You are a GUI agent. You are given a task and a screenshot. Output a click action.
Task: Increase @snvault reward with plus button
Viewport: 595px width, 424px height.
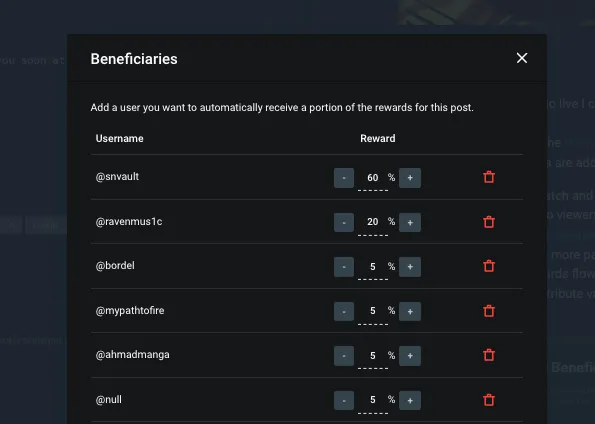(x=410, y=178)
